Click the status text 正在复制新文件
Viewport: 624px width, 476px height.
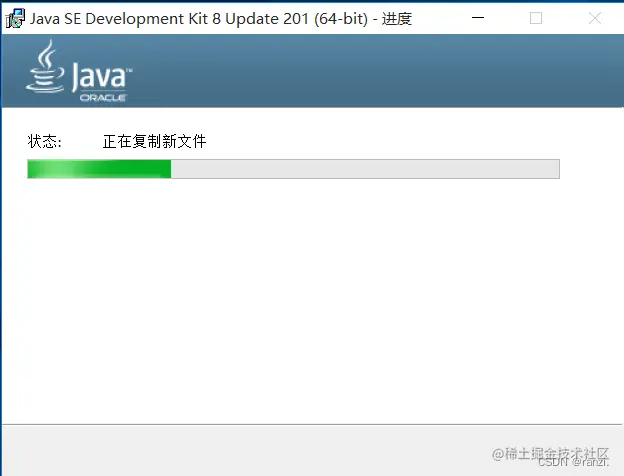point(154,141)
